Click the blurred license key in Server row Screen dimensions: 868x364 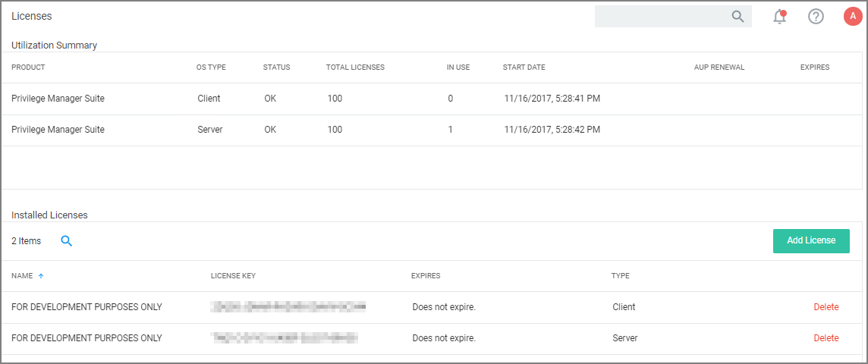coord(285,337)
